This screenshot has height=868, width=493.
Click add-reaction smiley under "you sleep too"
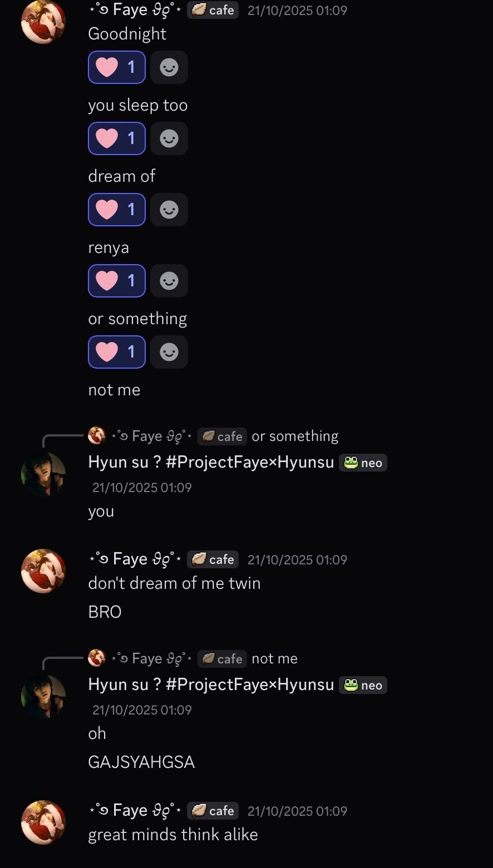point(169,138)
